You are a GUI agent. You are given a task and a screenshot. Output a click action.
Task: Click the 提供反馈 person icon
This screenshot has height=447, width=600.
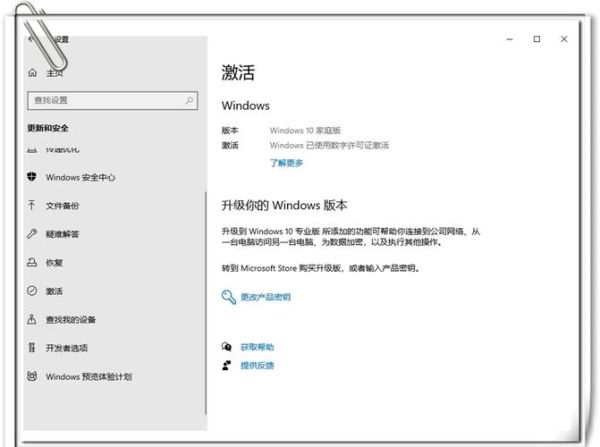click(x=227, y=365)
